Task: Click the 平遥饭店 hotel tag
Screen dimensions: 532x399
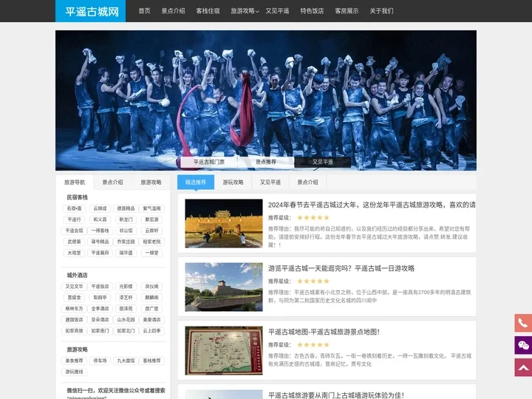Action: coord(100,287)
